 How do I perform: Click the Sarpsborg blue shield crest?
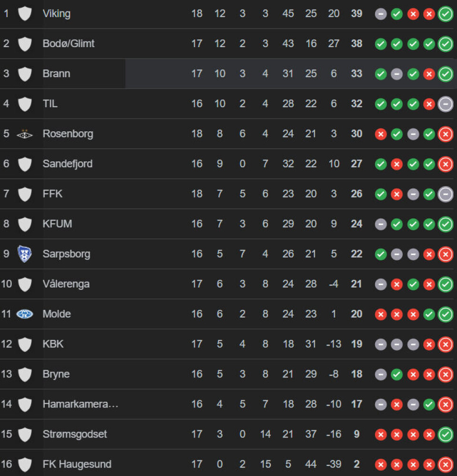tap(25, 254)
